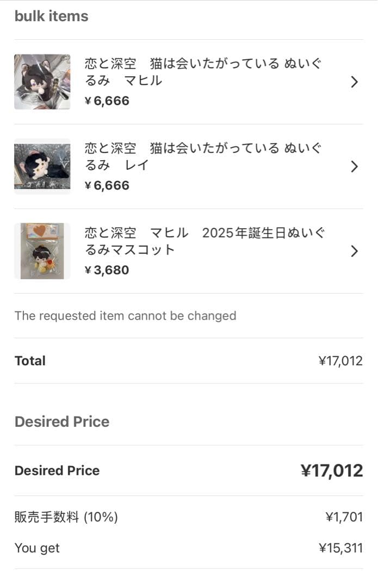Click the ¥6,666 price under the マヒル cat plush
This screenshot has height=588, width=378.
pos(107,101)
